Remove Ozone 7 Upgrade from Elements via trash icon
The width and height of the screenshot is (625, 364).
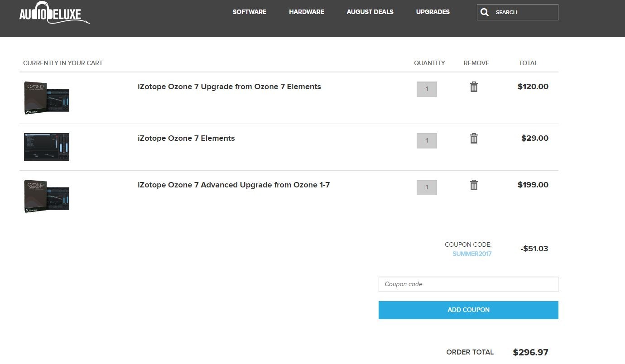point(474,87)
